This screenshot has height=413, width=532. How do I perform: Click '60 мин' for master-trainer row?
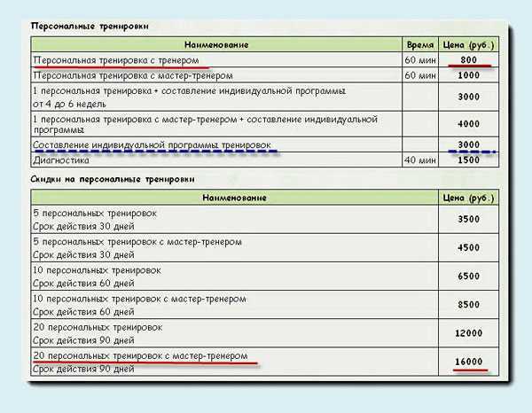[x=420, y=75]
